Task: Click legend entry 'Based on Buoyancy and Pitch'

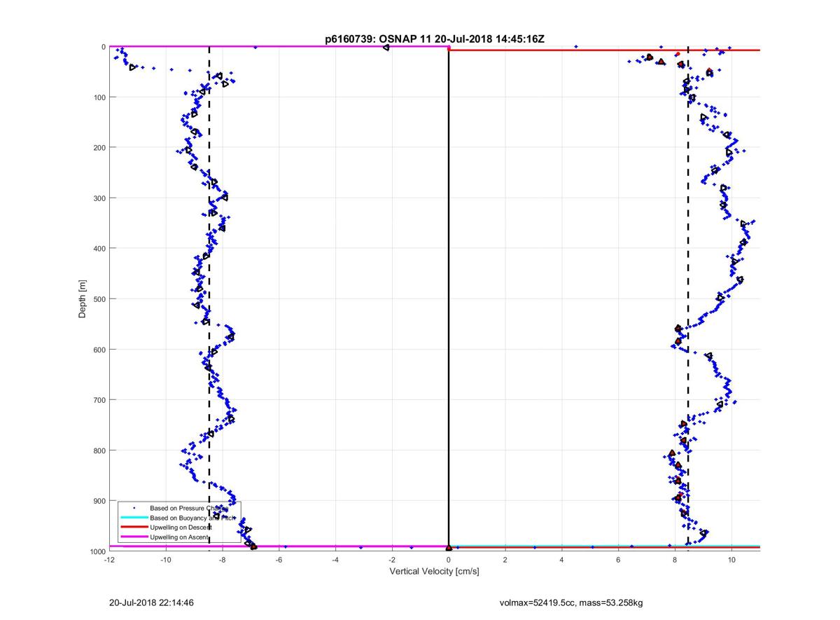Action: pyautogui.click(x=192, y=517)
